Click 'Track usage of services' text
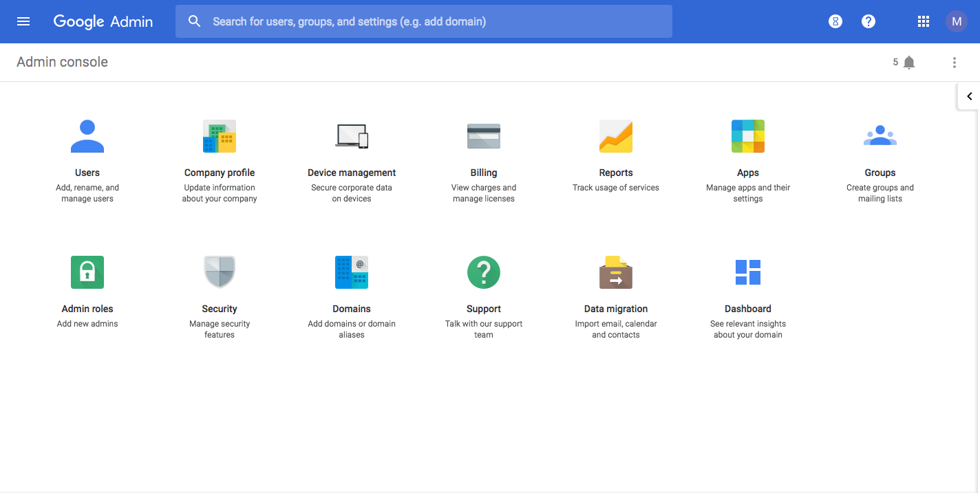Image resolution: width=980 pixels, height=493 pixels. pos(616,188)
